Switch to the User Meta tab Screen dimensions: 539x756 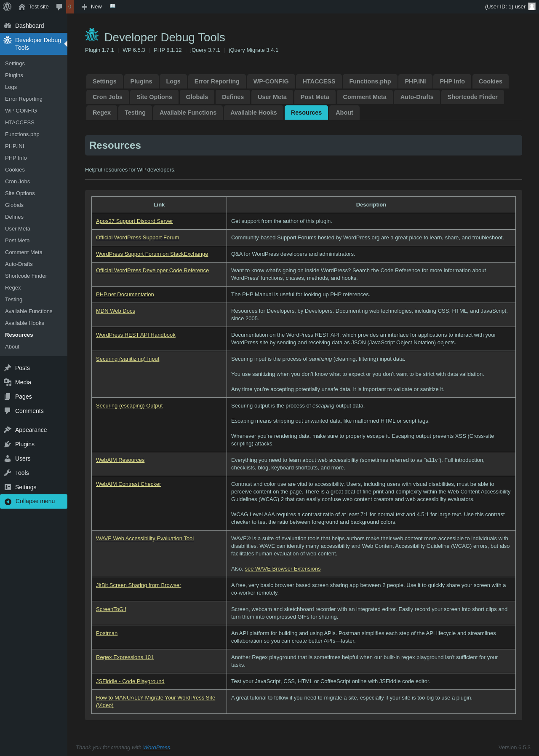point(272,97)
